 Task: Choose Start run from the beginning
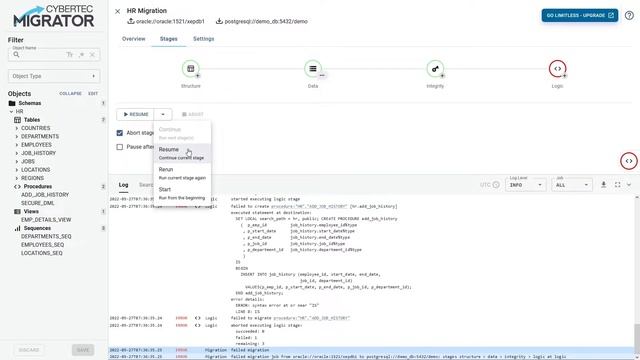182,193
